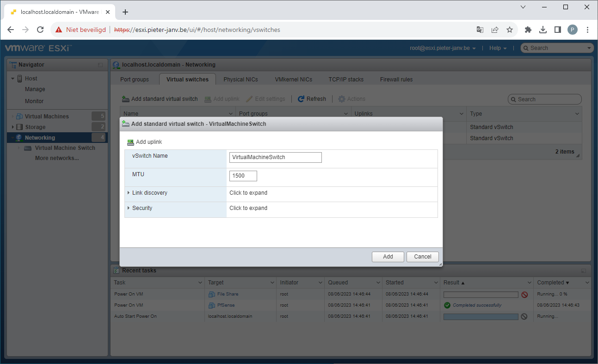Collapse the Host tree node
The image size is (598, 364).
pos(13,79)
